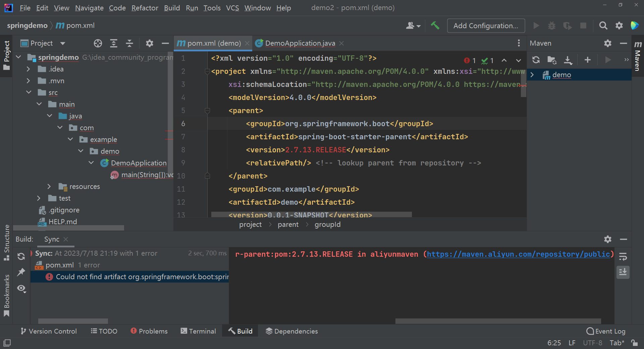Open editor tab options three-dot menu
The image size is (644, 349).
[x=519, y=43]
